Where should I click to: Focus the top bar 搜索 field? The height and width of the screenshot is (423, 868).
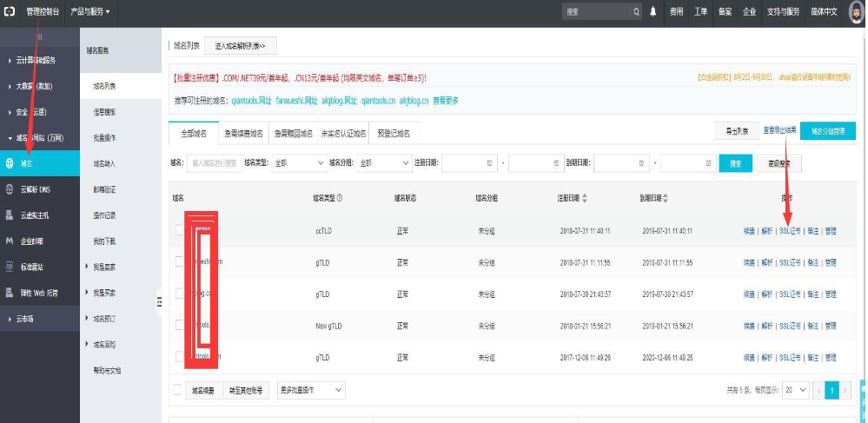pos(596,11)
